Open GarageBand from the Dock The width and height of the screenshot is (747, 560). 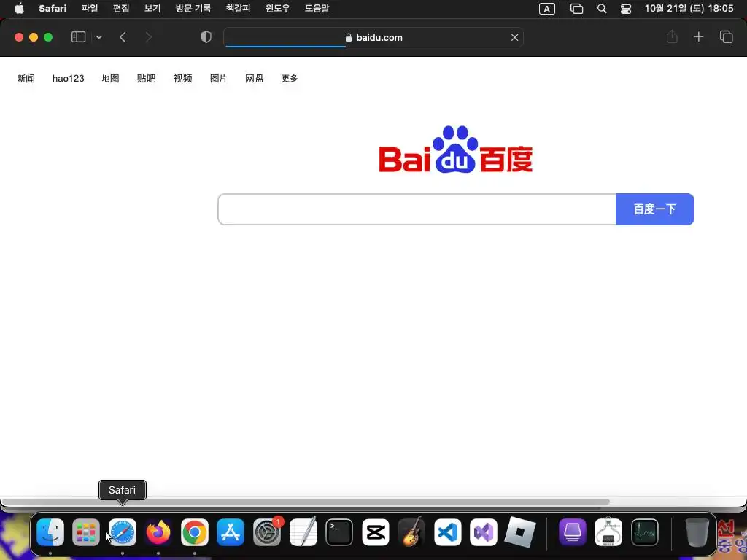[411, 532]
